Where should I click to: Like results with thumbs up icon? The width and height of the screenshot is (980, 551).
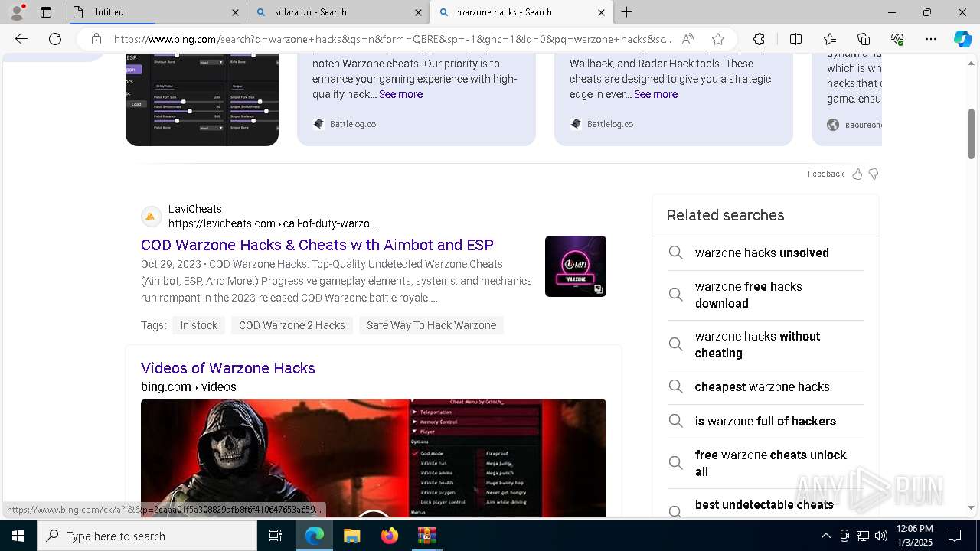point(857,174)
